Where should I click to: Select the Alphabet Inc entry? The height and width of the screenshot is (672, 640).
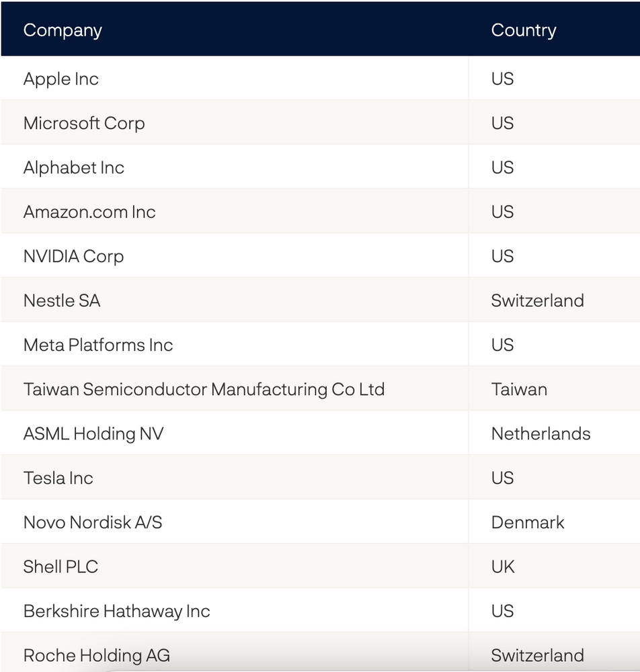[x=74, y=167]
